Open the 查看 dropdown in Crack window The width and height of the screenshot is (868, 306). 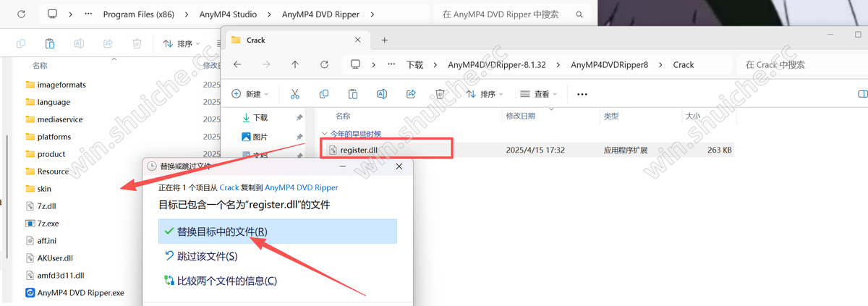(539, 94)
